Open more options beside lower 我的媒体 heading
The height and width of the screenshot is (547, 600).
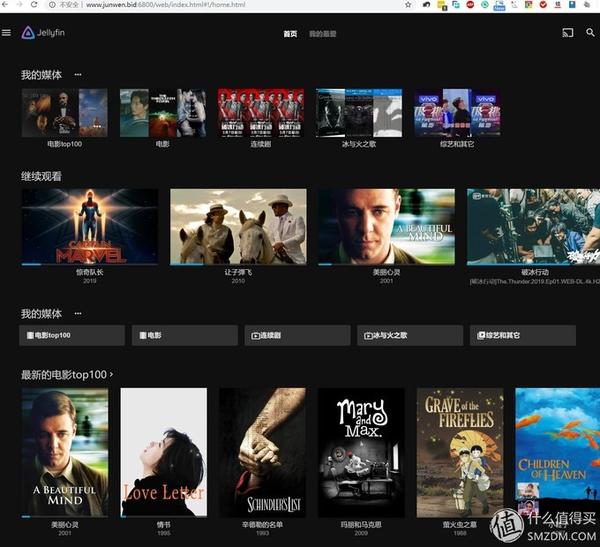coord(78,314)
